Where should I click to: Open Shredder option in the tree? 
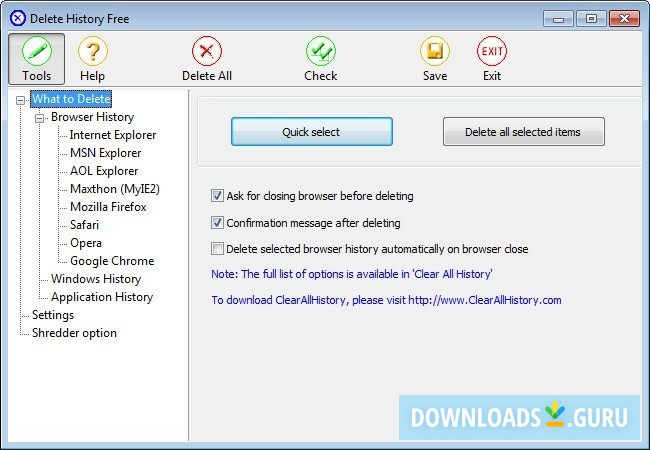click(74, 333)
